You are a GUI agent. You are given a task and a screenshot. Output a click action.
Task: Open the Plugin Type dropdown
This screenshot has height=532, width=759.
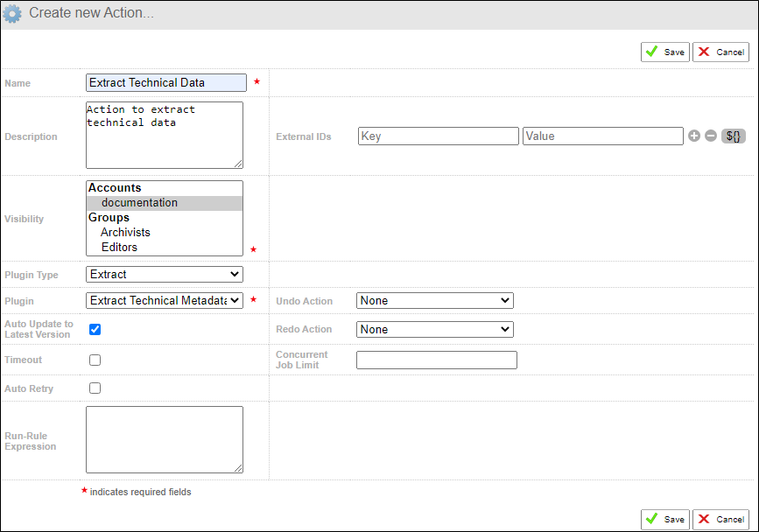[165, 275]
